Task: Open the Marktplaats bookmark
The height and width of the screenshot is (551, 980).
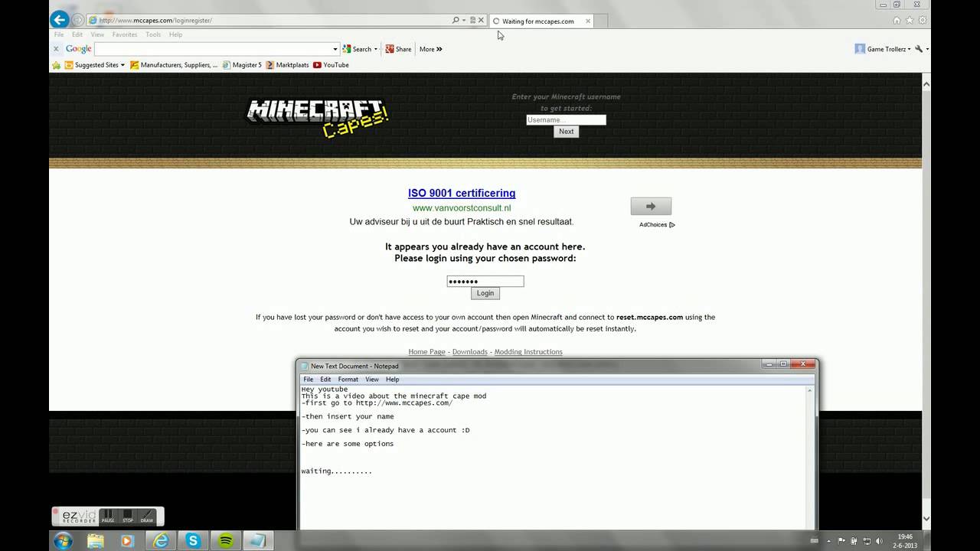Action: click(287, 65)
